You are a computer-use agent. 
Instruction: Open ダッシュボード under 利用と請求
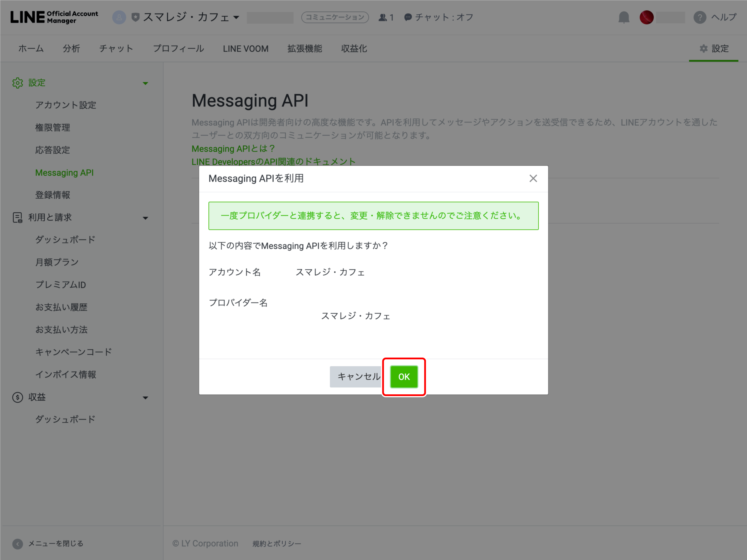pos(66,240)
